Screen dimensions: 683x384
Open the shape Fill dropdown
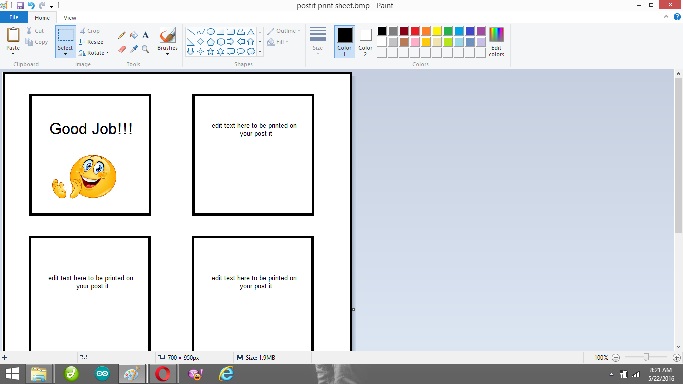(277, 42)
